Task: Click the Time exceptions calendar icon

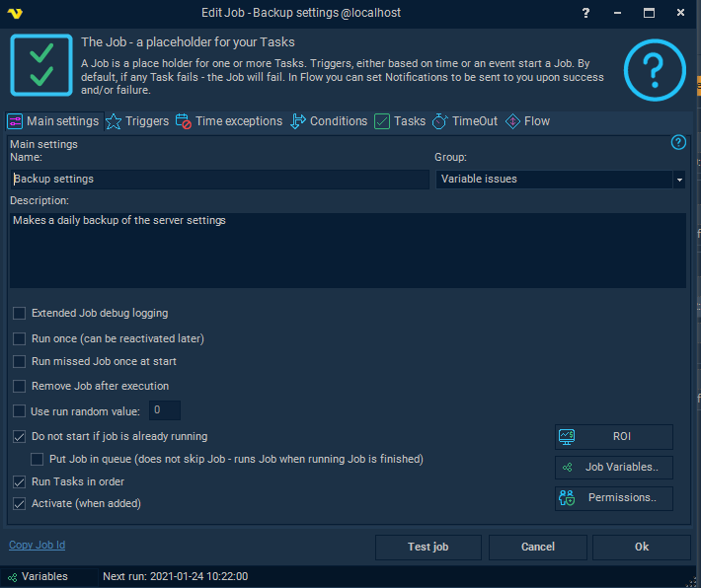Action: click(x=184, y=121)
